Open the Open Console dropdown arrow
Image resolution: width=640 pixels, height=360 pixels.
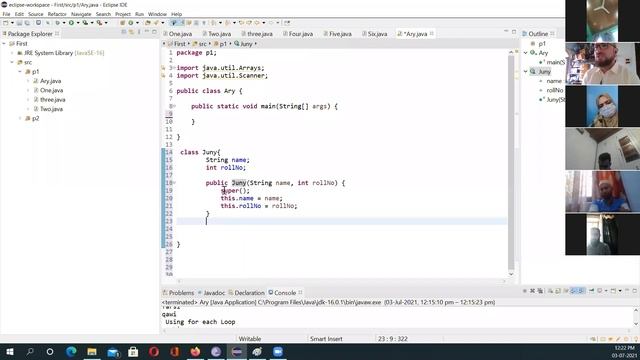620,291
